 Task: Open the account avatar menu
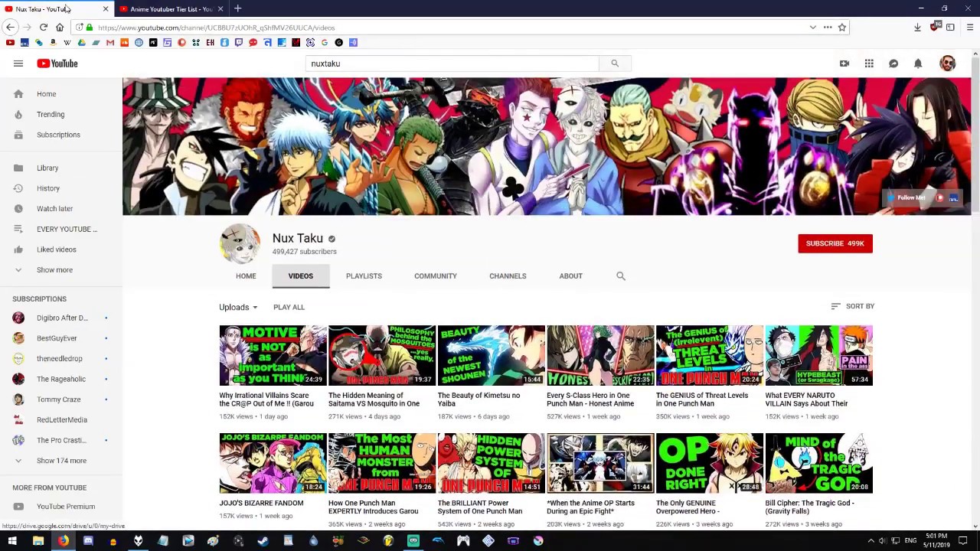coord(948,64)
